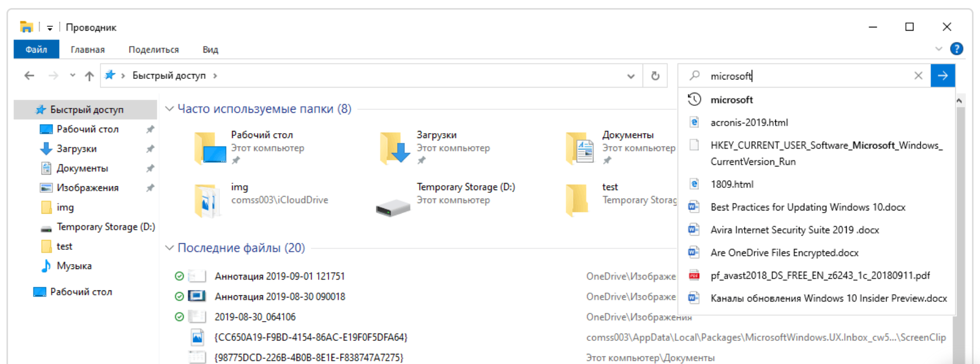Select file {CC650A19-F9BD-4154-86AC-E19F0F5DFA64}
Image resolution: width=980 pixels, height=364 pixels.
[311, 337]
